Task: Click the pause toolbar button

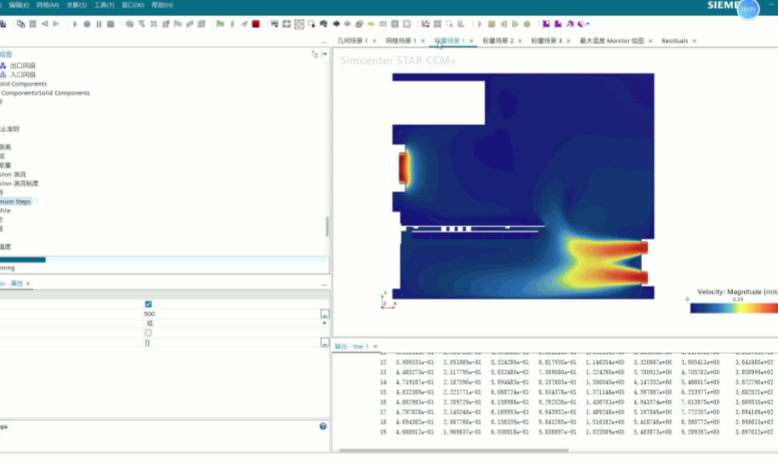Action: 99,24
